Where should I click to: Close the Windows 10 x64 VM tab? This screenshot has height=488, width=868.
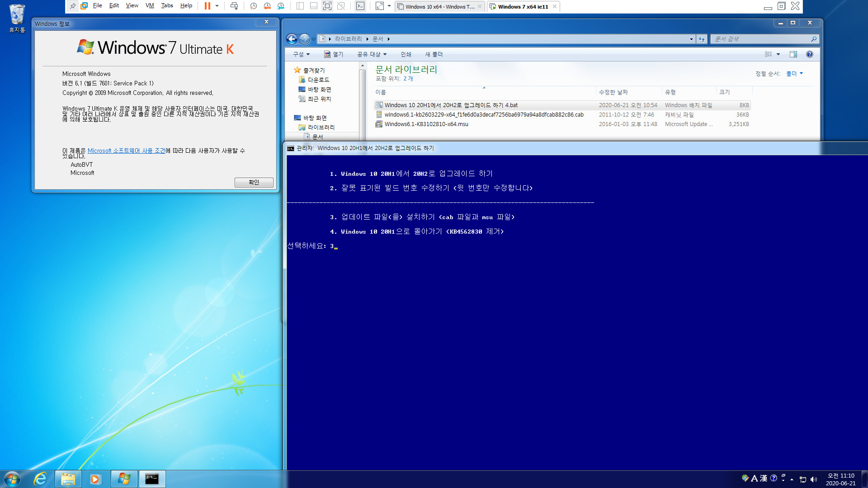coord(480,6)
